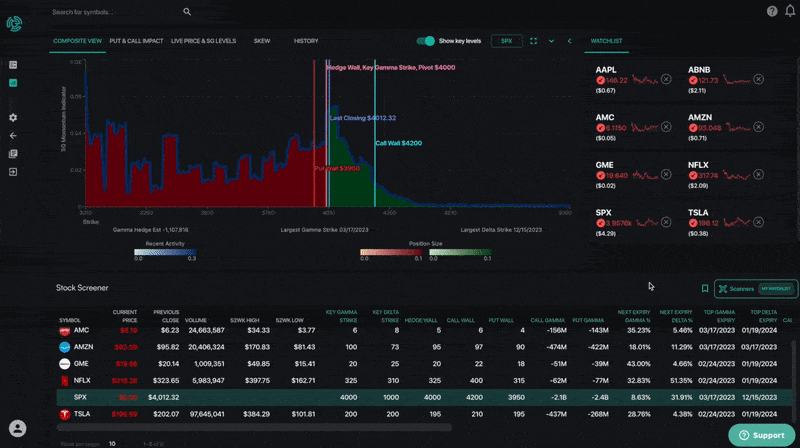Image resolution: width=800 pixels, height=448 pixels.
Task: Collapse the watchlist with the left chevron
Action: click(x=569, y=41)
